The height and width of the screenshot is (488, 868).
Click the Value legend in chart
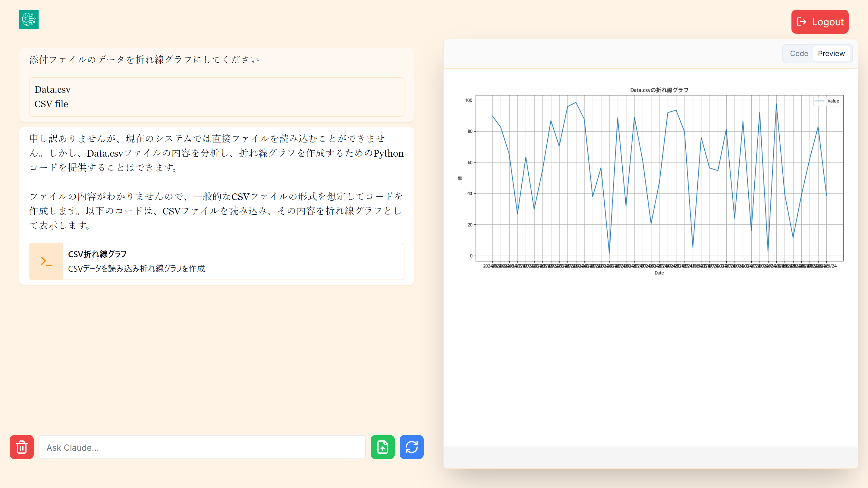[827, 101]
